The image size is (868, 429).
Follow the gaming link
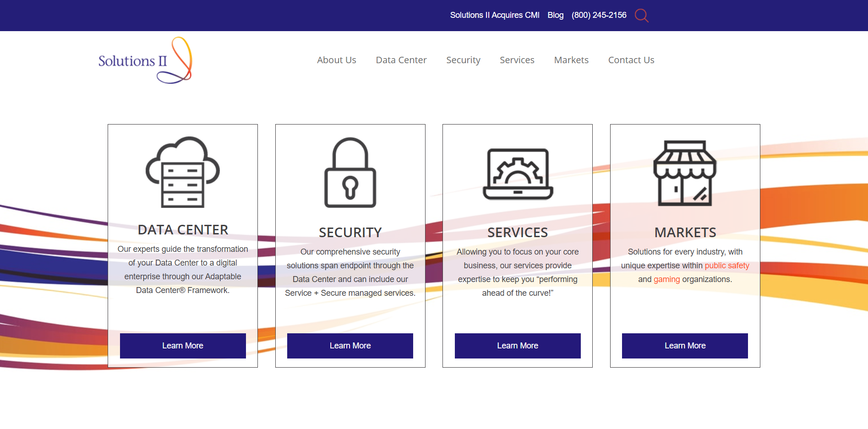click(667, 279)
